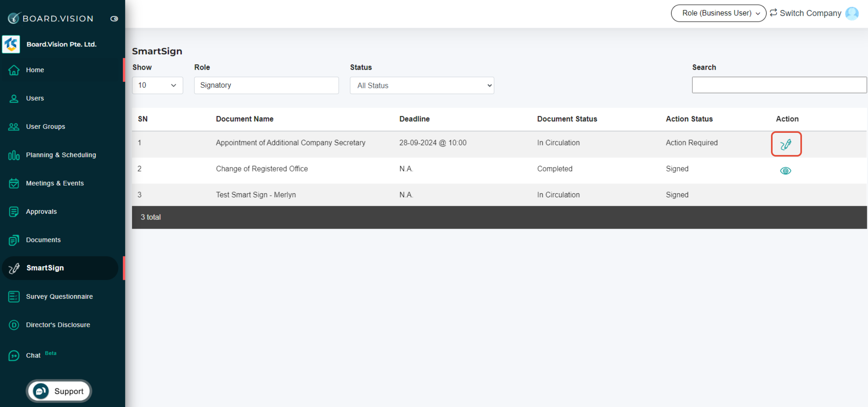Click the Role Signatory field
This screenshot has height=407, width=868.
tap(266, 85)
